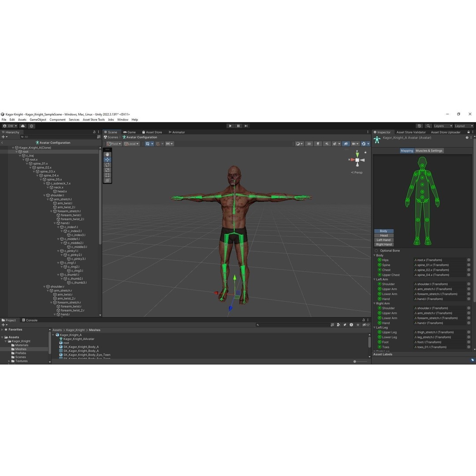
Task: Click the scene orientation gizmo center cube
Action: (x=357, y=160)
